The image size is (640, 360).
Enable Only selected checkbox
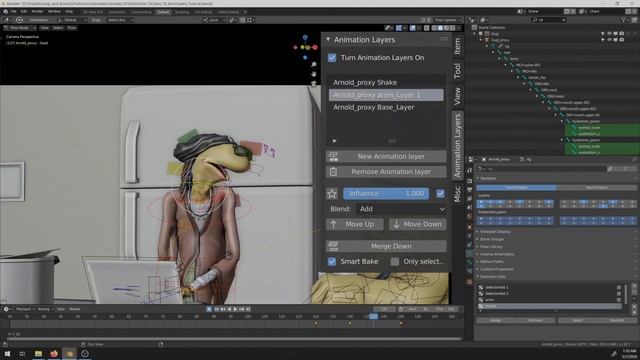(x=395, y=262)
